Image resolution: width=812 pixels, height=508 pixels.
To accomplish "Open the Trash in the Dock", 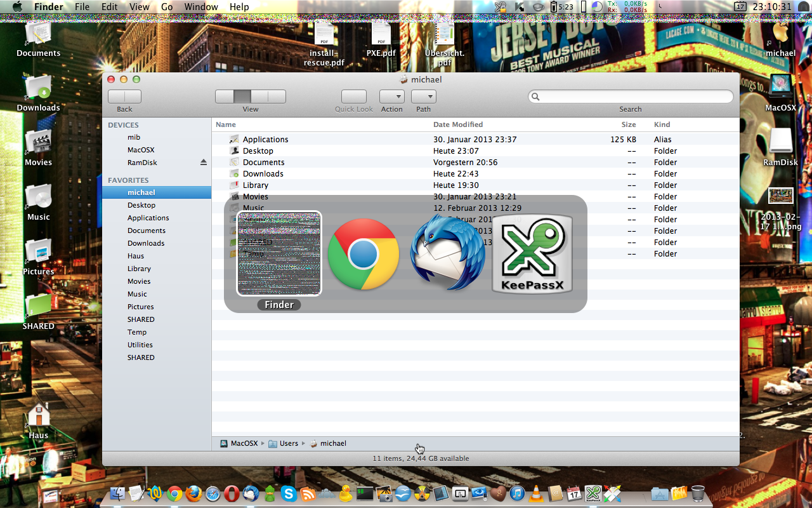I will (x=698, y=493).
